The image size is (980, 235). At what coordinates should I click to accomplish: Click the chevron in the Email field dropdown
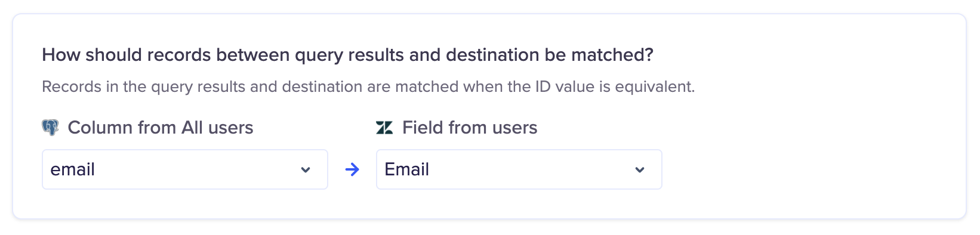(640, 170)
